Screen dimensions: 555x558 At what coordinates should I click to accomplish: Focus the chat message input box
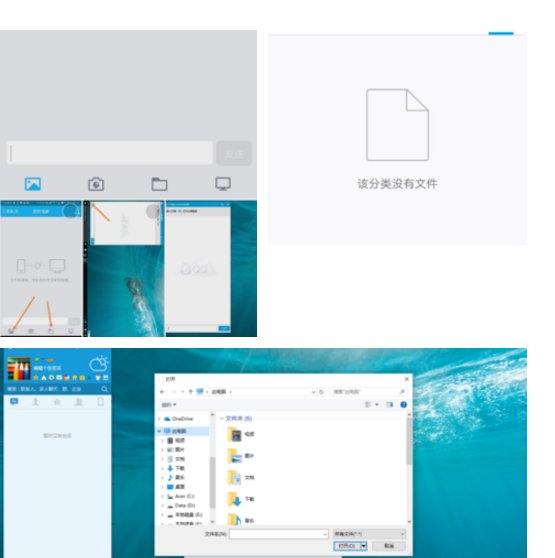click(110, 153)
